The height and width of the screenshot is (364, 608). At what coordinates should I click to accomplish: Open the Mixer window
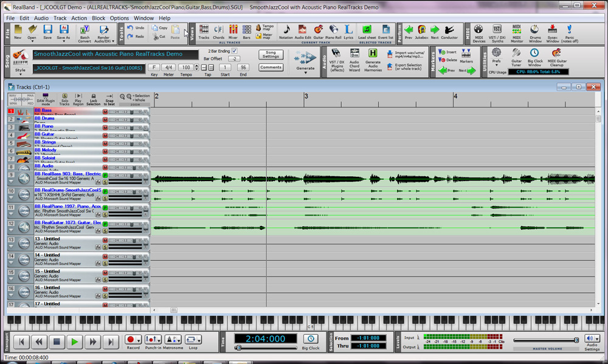pos(233,32)
